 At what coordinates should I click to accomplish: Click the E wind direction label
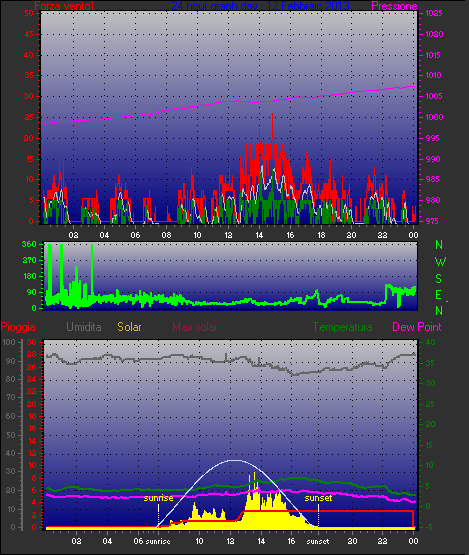(x=438, y=295)
